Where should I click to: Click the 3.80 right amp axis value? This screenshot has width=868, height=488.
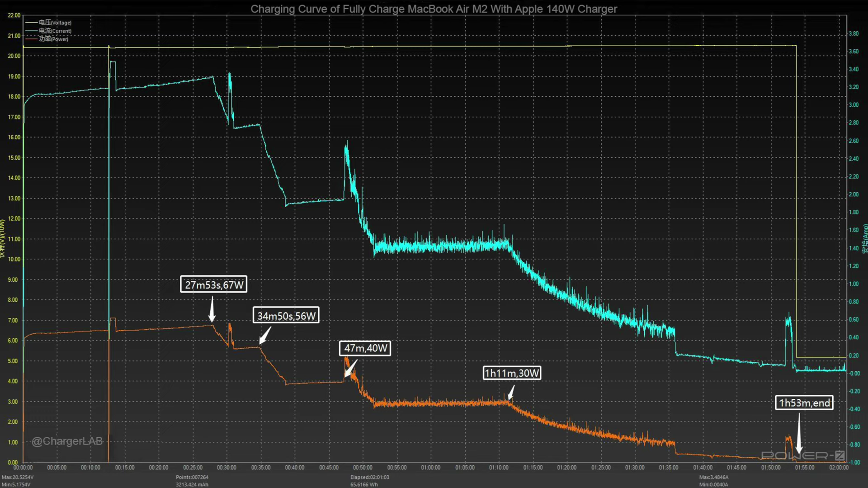tap(854, 33)
